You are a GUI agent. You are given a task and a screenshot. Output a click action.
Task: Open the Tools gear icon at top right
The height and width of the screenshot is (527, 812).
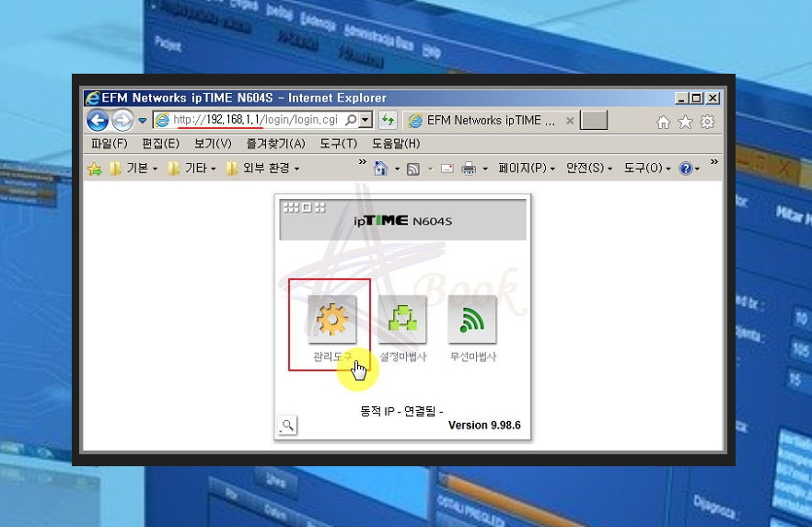[707, 123]
